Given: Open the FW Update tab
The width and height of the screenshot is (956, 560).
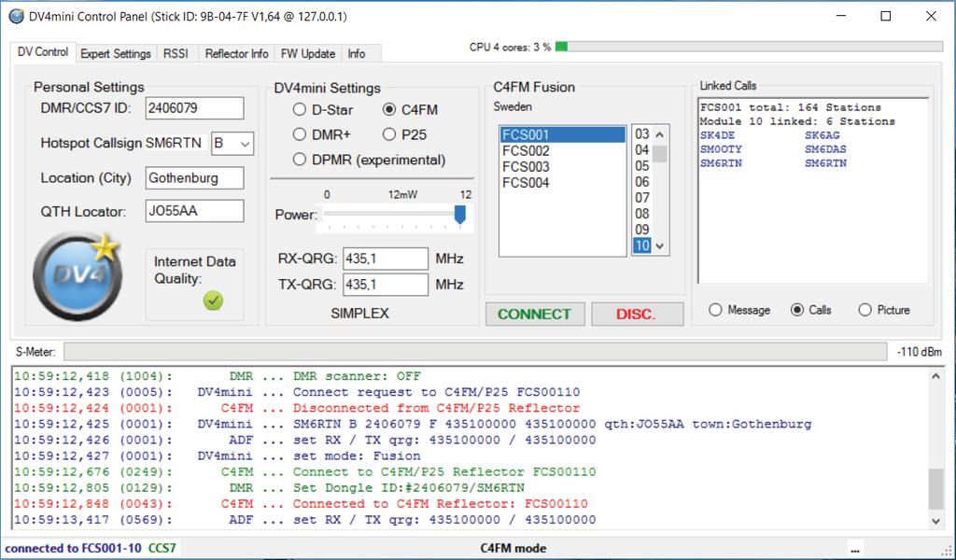Looking at the screenshot, I should [308, 53].
